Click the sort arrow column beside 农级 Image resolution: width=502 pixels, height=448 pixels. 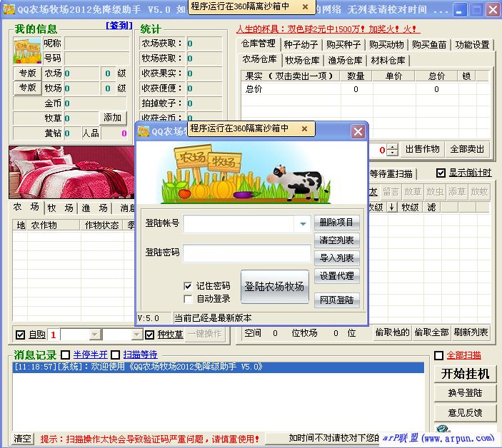click(391, 208)
